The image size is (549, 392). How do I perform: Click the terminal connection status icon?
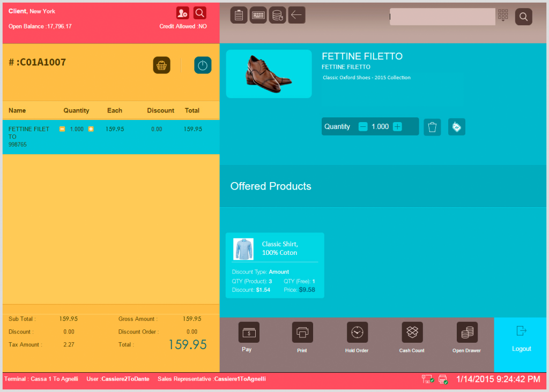tap(427, 379)
